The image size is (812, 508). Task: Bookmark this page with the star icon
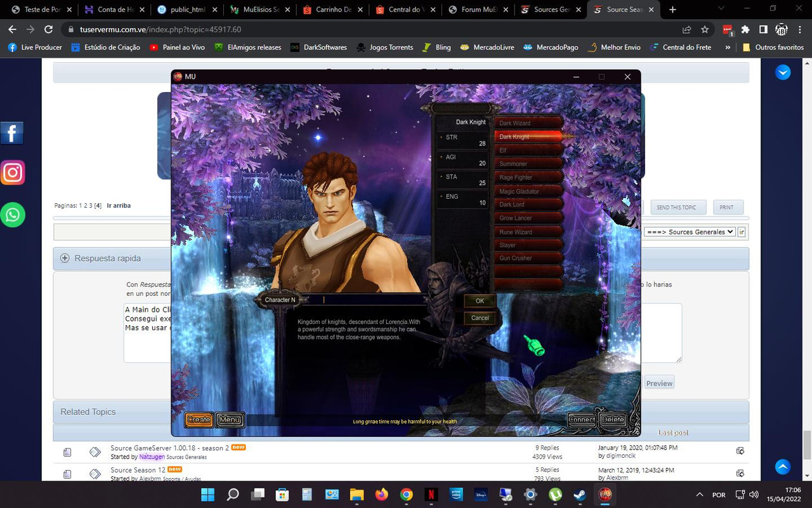coord(705,29)
